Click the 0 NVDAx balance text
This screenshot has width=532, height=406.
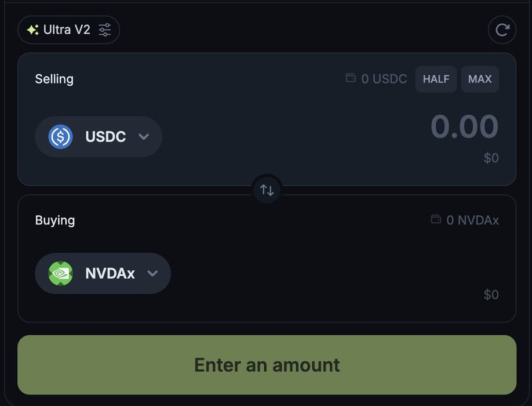point(473,220)
